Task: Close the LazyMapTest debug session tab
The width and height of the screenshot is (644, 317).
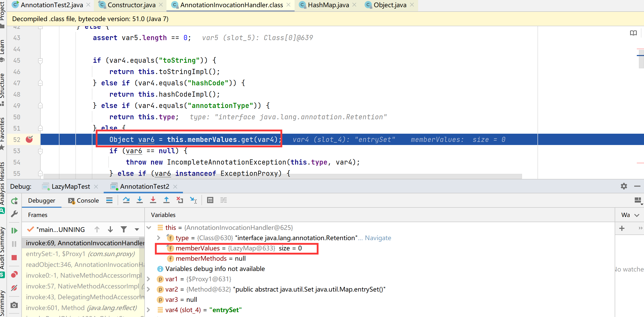Action: click(96, 187)
